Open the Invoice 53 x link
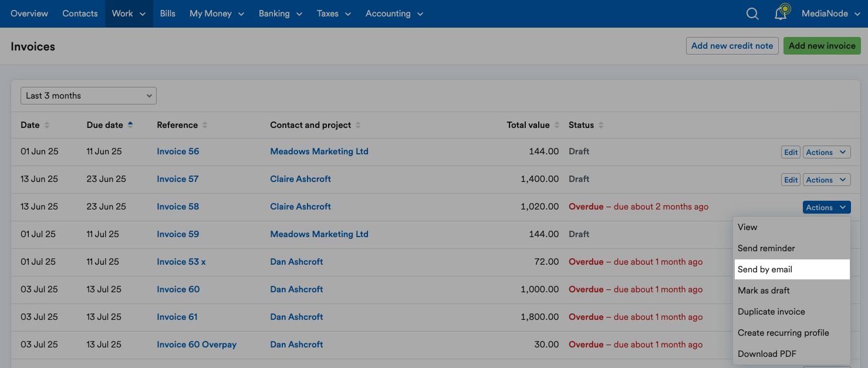 point(181,262)
